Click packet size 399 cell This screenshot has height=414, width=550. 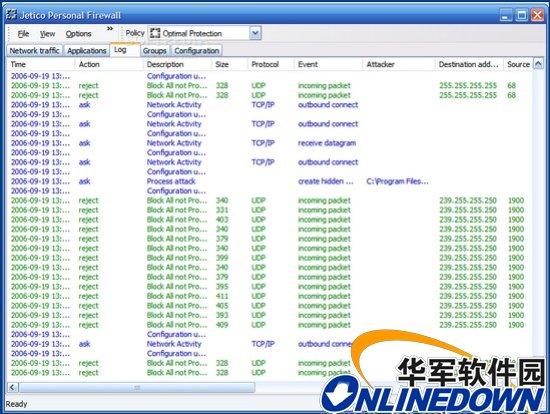click(x=222, y=258)
